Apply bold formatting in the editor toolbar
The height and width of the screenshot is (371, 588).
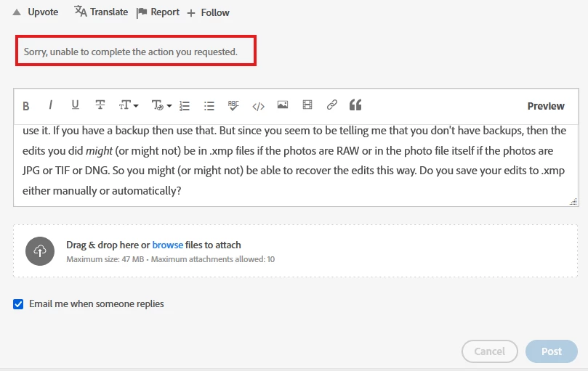tap(26, 106)
